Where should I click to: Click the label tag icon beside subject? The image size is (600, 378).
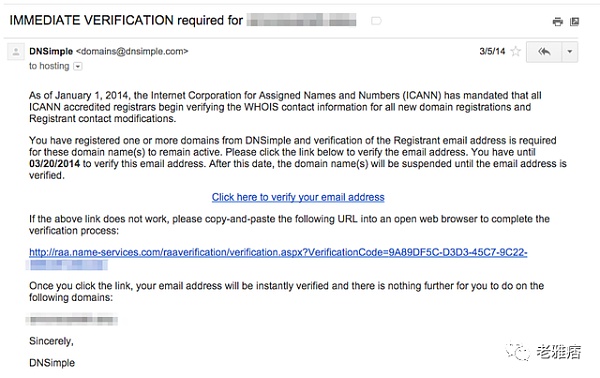(376, 21)
